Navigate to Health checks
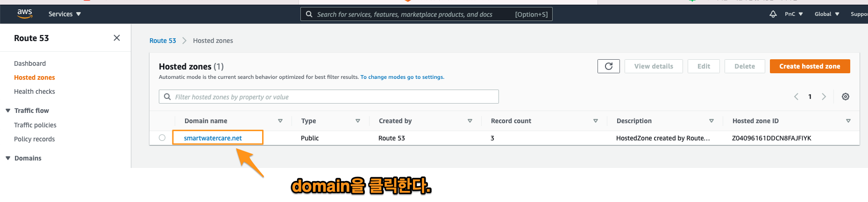Screen dimensions: 868x202 [x=35, y=91]
